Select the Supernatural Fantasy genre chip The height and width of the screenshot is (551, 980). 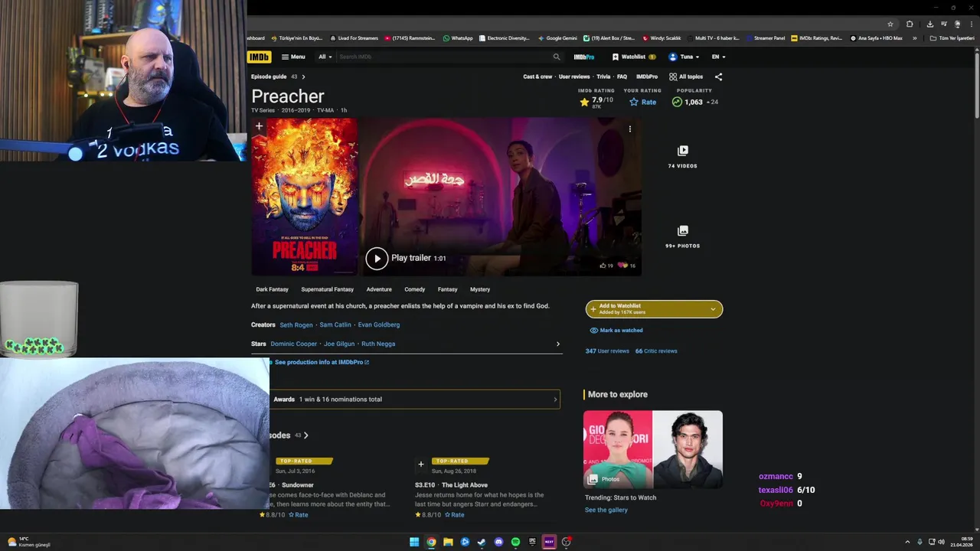click(328, 289)
